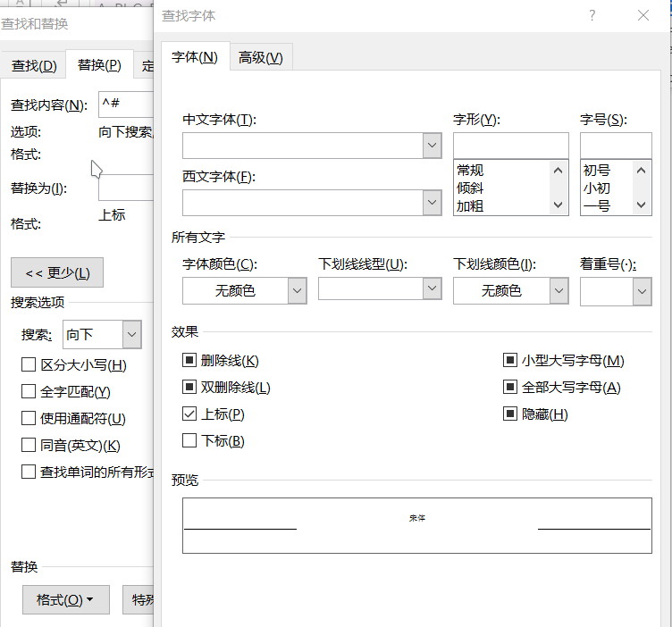Viewport: 672px width, 627px height.
Task: Open the 字体颜色 color picker
Action: 297,291
